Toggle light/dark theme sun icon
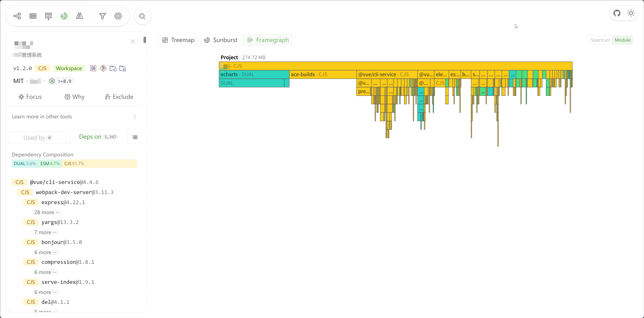The width and height of the screenshot is (644, 318). [x=631, y=13]
